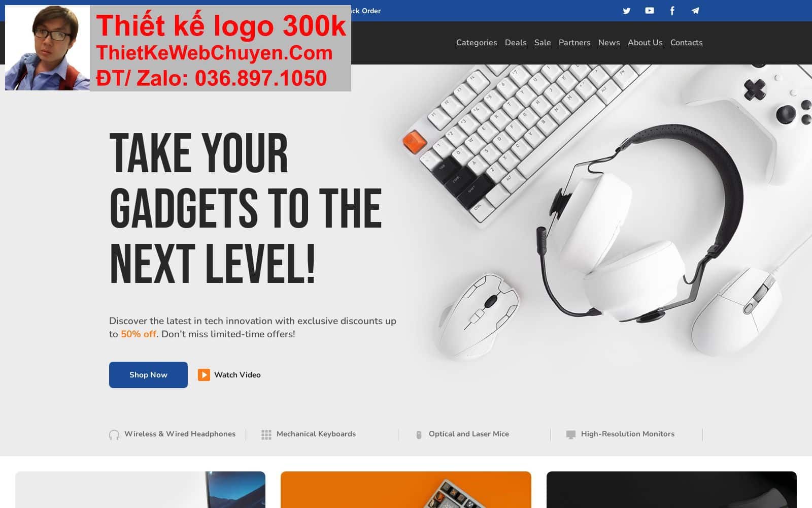Open the Contacts link
This screenshot has height=508, width=812.
pyautogui.click(x=686, y=43)
